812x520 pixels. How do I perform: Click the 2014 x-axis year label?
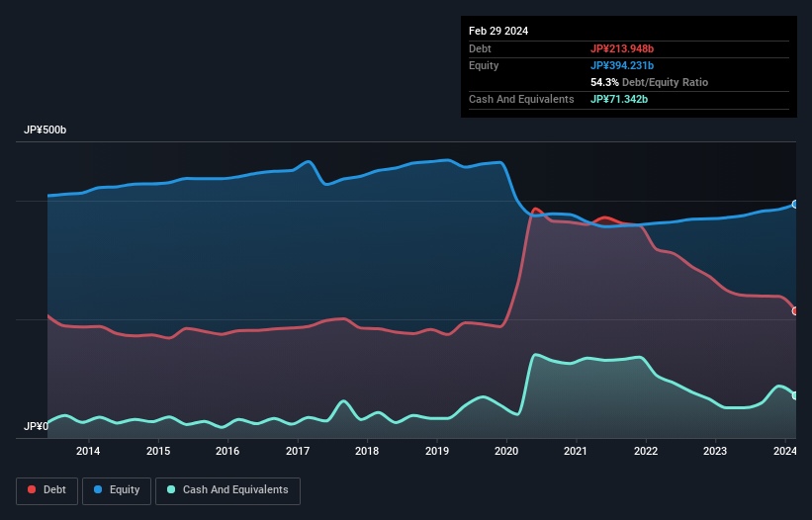point(88,452)
